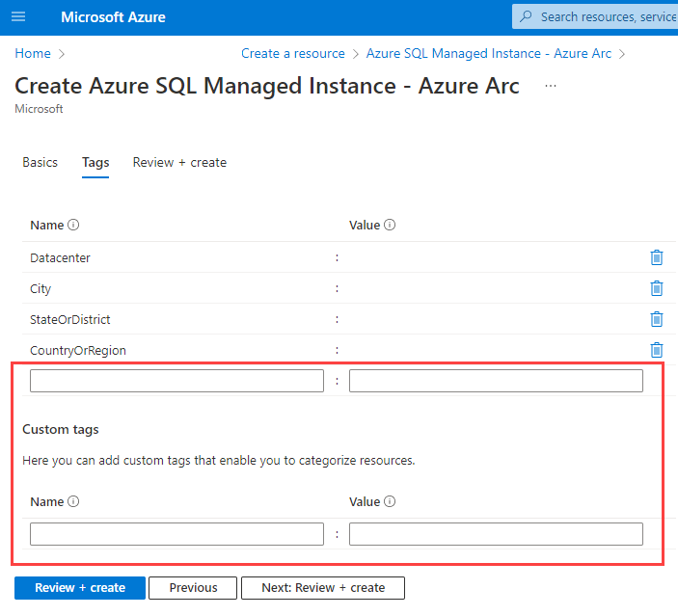678x616 pixels.
Task: Delete the CountryOrRegion tag row
Action: pos(657,350)
